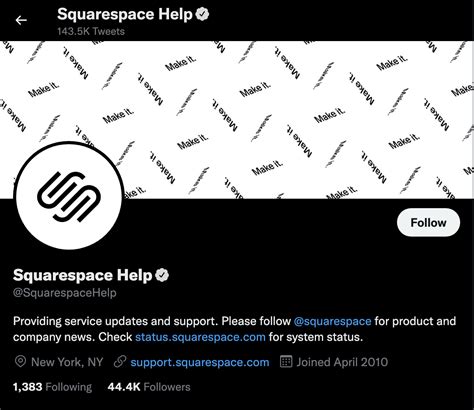This screenshot has height=410, width=474.
Task: Click the link chain icon
Action: (120, 362)
